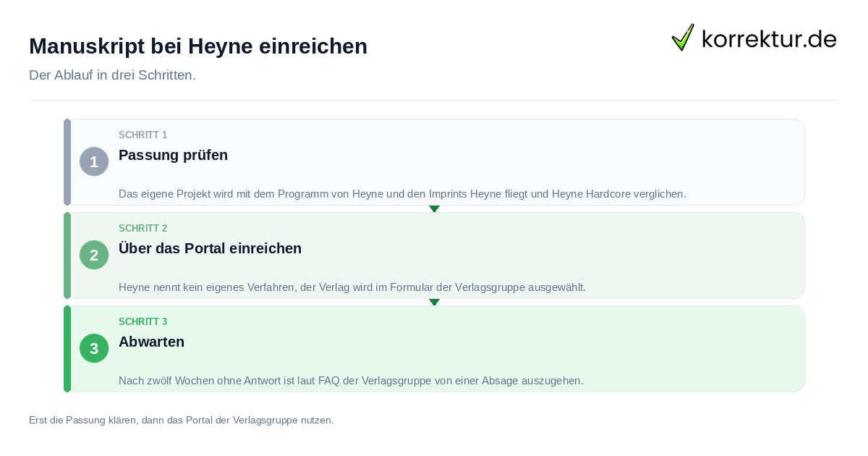The image size is (868, 456).
Task: Click the description mentioning Heyne Hardcore
Action: 402,194
